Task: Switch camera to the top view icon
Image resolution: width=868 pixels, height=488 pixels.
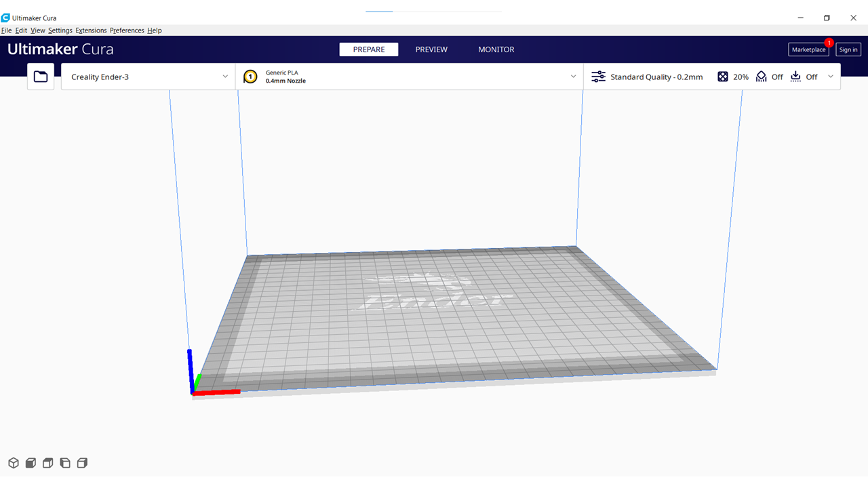Action: pos(47,463)
